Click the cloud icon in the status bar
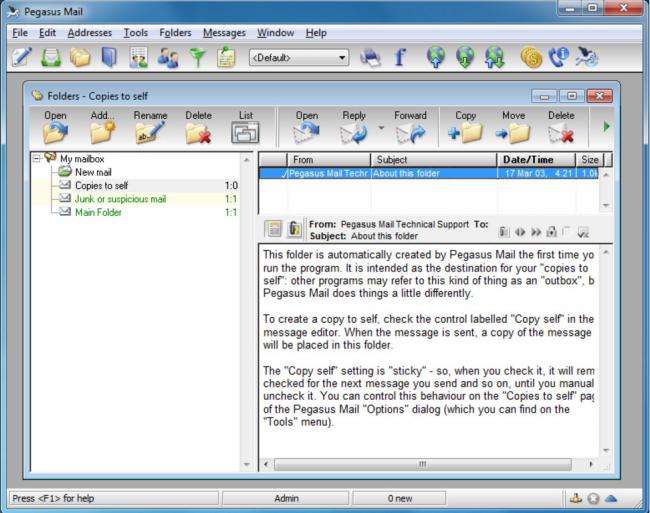Viewport: 650px width, 513px height. [x=611, y=498]
